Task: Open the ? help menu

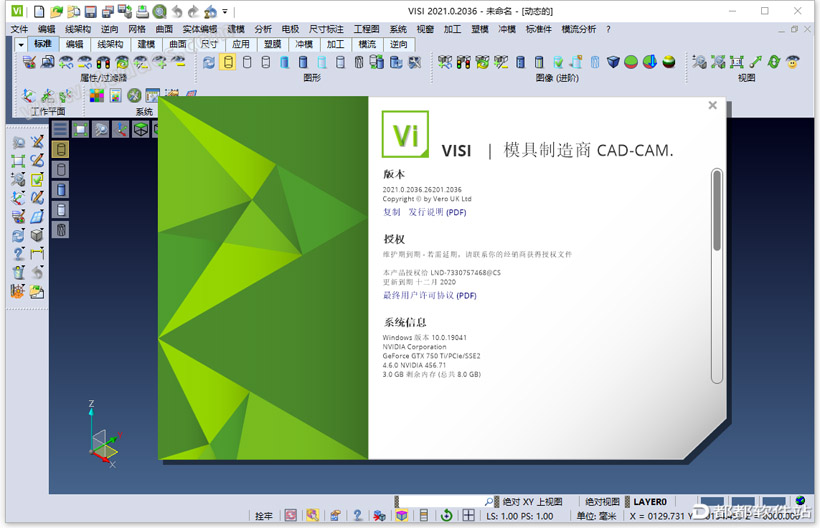Action: (608, 29)
